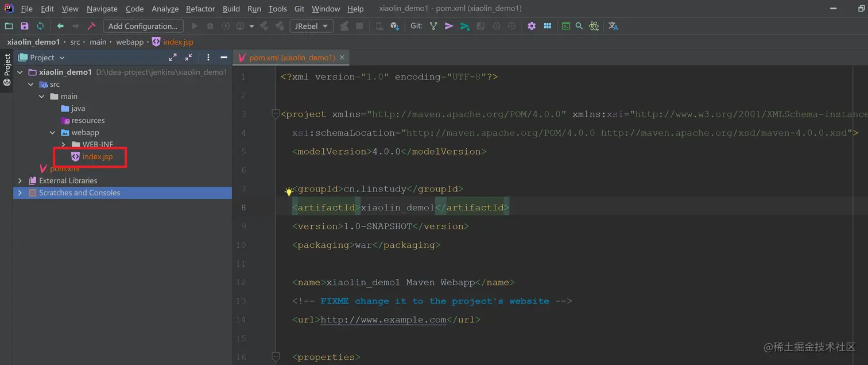Open the Build menu
The height and width of the screenshot is (365, 868).
pos(231,9)
